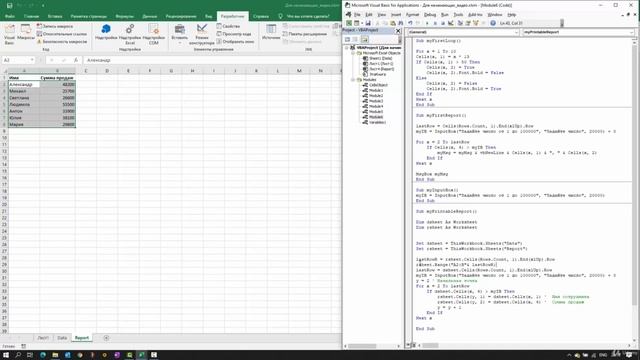Open the Visual Basic editor from Excel ribbon
Image resolution: width=640 pixels, height=360 pixels.
tap(9, 34)
